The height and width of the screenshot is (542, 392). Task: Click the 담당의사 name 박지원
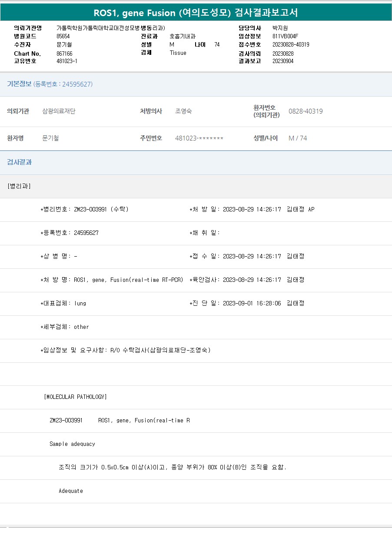[x=280, y=28]
